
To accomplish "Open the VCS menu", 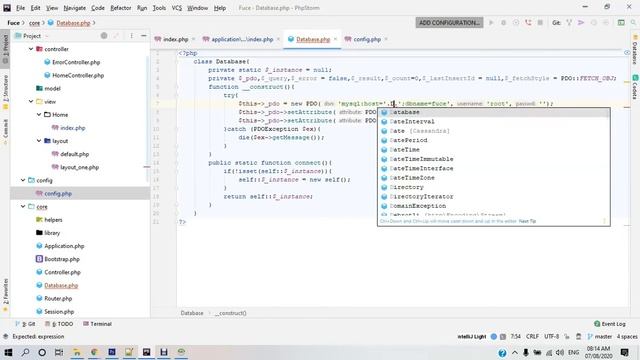I will click(x=177, y=8).
